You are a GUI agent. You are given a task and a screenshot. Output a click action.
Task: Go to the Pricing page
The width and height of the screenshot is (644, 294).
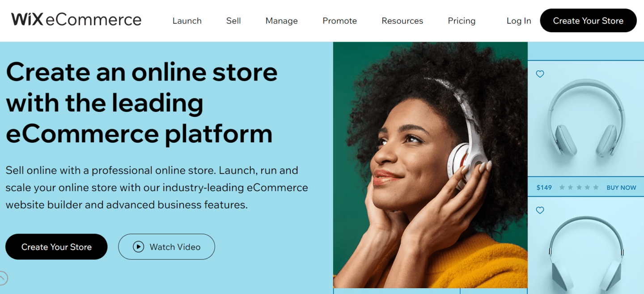tap(462, 21)
